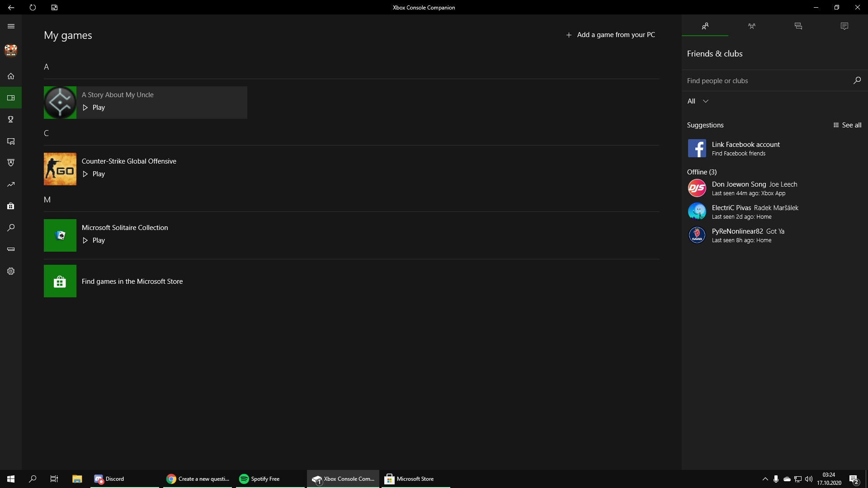The image size is (868, 488).
Task: Switch to the Activity alerts tab icon
Action: point(844,26)
